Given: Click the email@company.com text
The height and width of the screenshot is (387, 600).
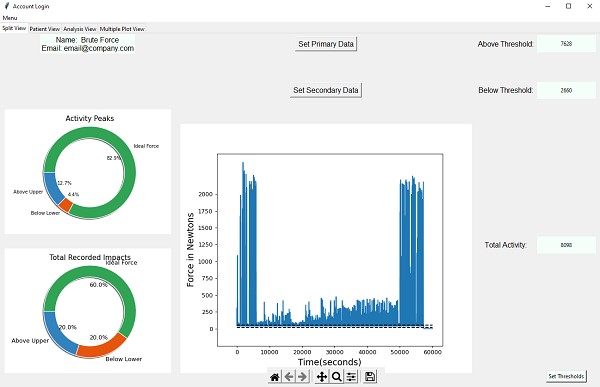Looking at the screenshot, I should (x=99, y=49).
